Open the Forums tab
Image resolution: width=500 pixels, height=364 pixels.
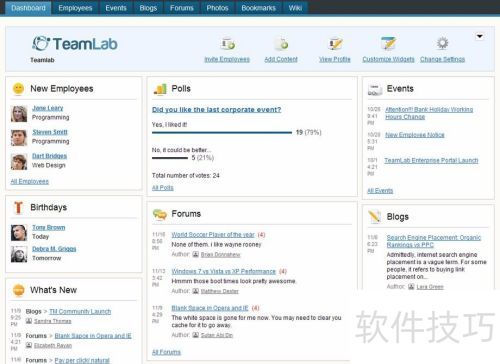click(x=182, y=8)
